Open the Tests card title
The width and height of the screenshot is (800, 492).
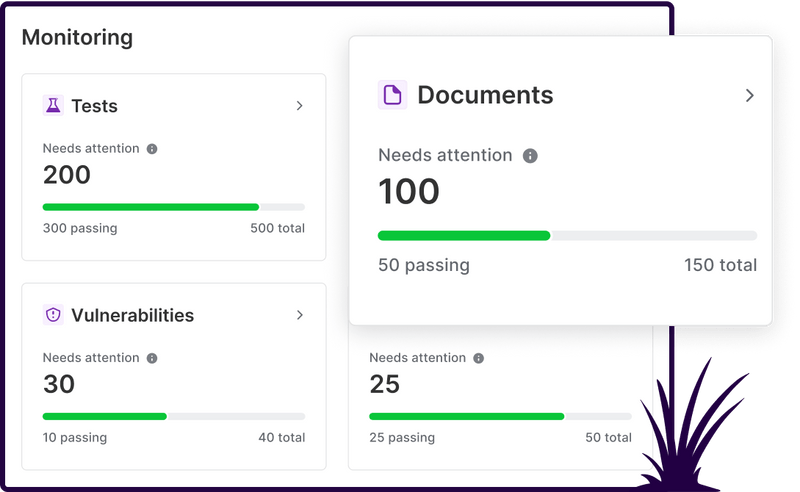[x=94, y=105]
